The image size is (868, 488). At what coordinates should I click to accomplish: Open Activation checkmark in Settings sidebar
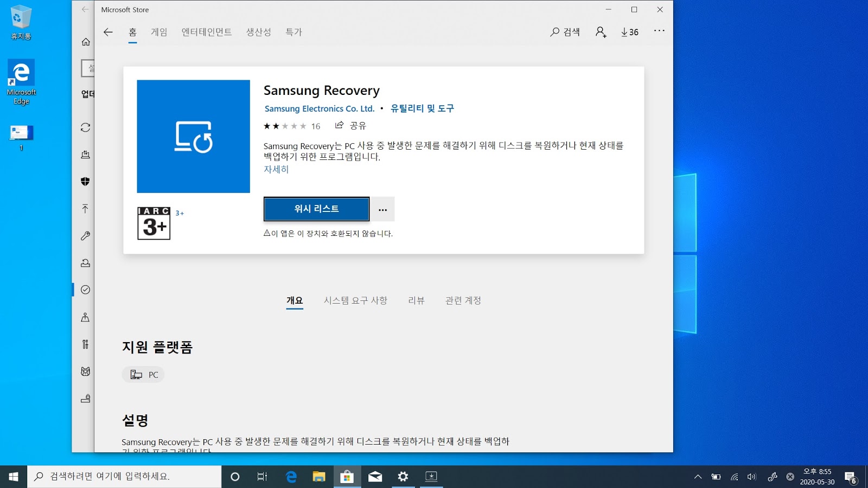[85, 290]
